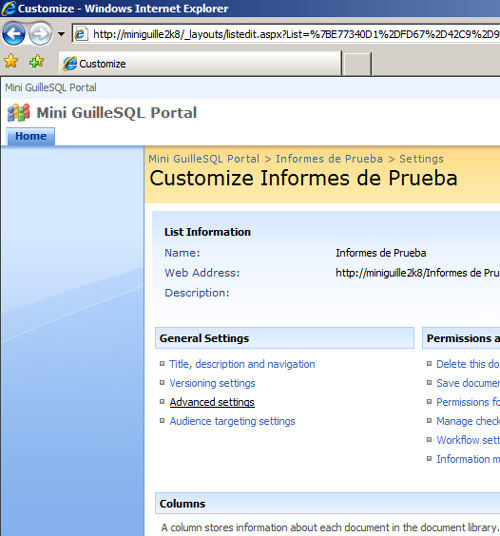Open Advanced settings link
The image size is (500, 536).
coord(212,402)
